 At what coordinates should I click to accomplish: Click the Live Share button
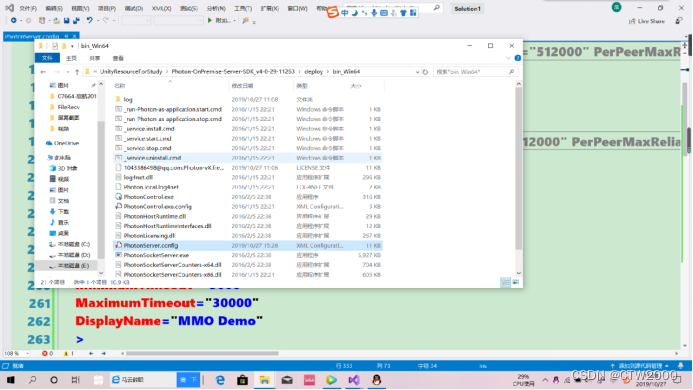647,21
